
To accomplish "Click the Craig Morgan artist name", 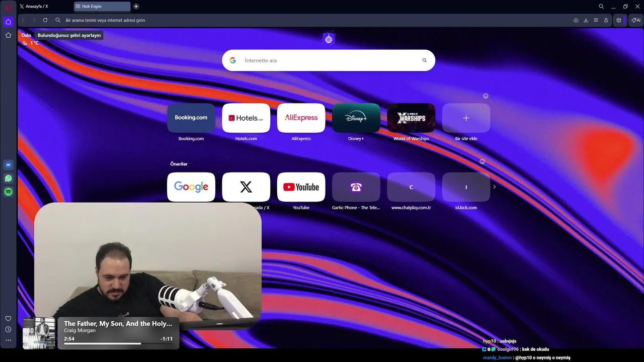I will point(79,331).
